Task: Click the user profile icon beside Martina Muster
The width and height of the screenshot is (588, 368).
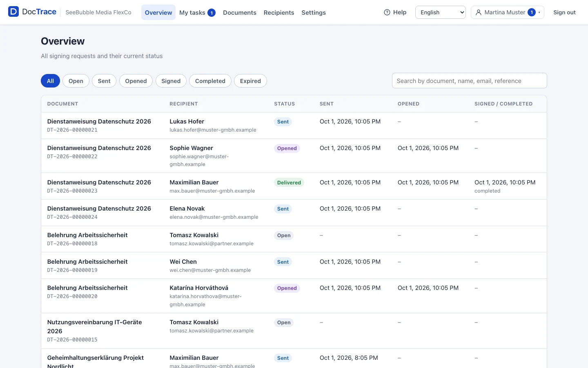Action: 479,12
